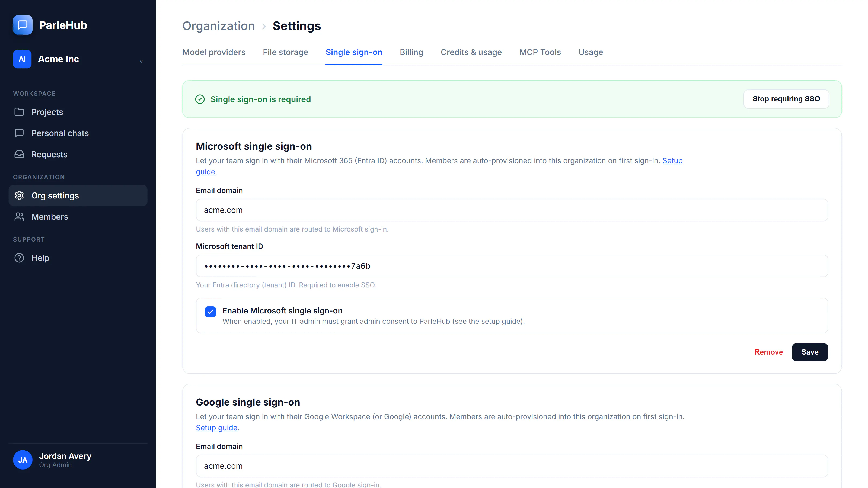Viewport: 868px width, 488px height.
Task: Click the Requests inbox icon
Action: pos(19,154)
